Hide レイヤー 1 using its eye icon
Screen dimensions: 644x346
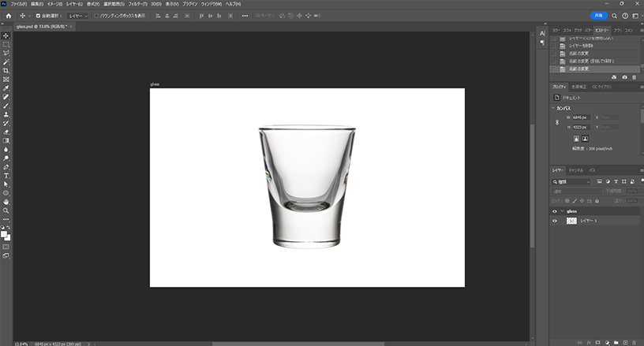point(555,221)
